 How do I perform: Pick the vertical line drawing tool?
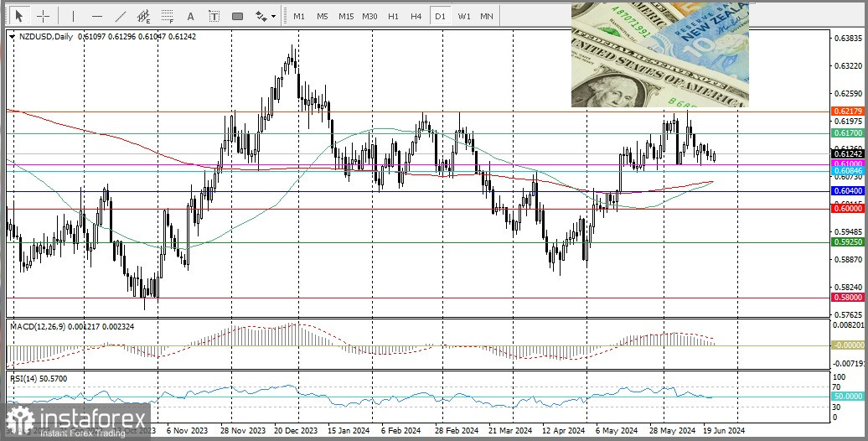pos(73,16)
